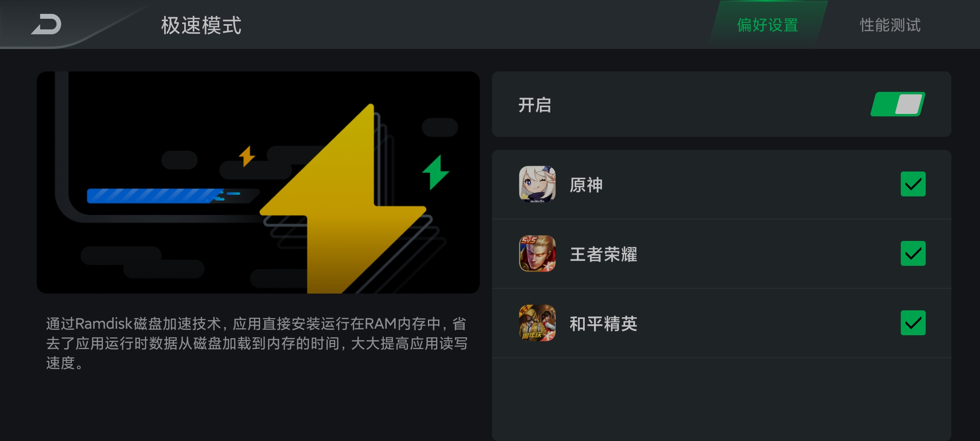Tap the back arrow icon
This screenshot has height=441, width=980.
pos(46,24)
